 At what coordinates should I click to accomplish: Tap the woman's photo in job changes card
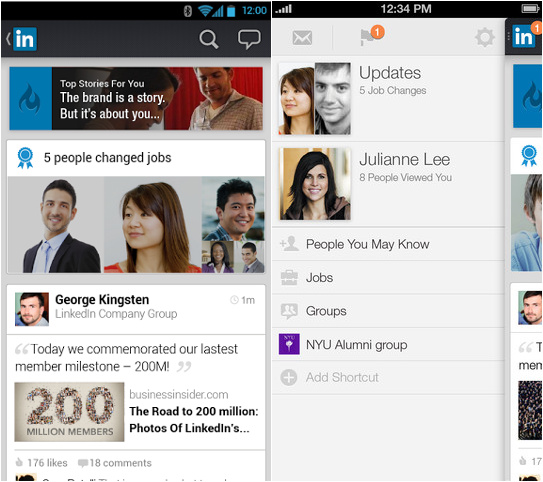(x=153, y=225)
